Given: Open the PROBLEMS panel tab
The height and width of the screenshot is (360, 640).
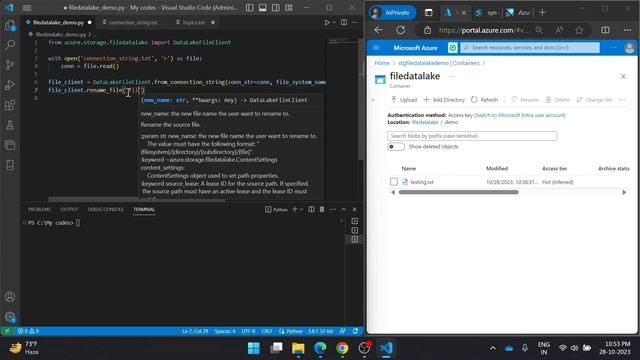Looking at the screenshot, I should [40, 209].
